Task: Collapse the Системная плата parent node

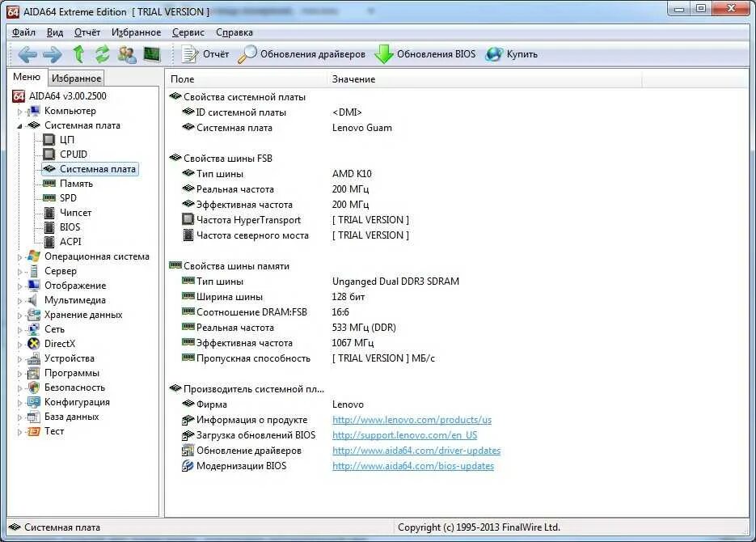Action: (19, 126)
